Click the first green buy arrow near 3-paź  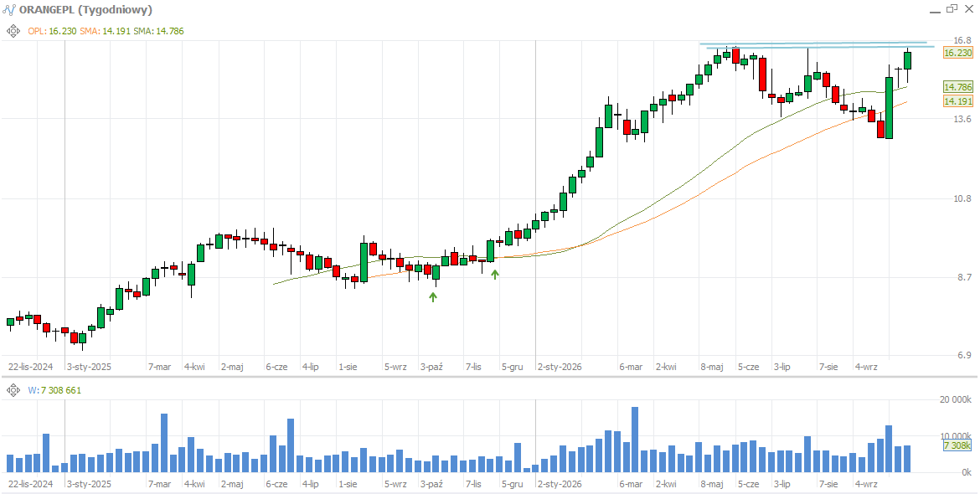(x=433, y=296)
